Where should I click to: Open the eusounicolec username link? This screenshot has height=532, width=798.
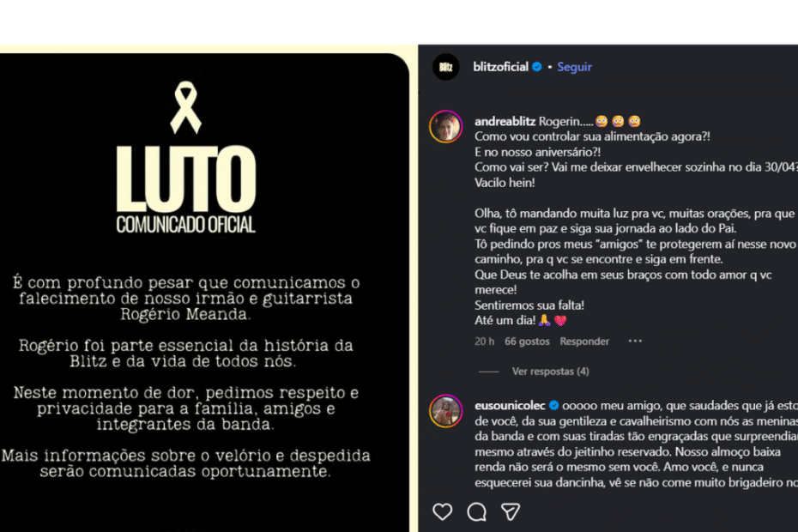[x=510, y=405]
